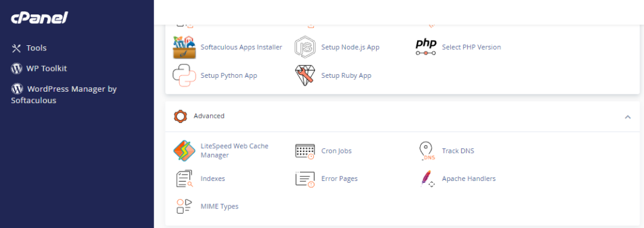Select Tools in the sidebar
Viewport: 644px width, 228px height.
29,48
